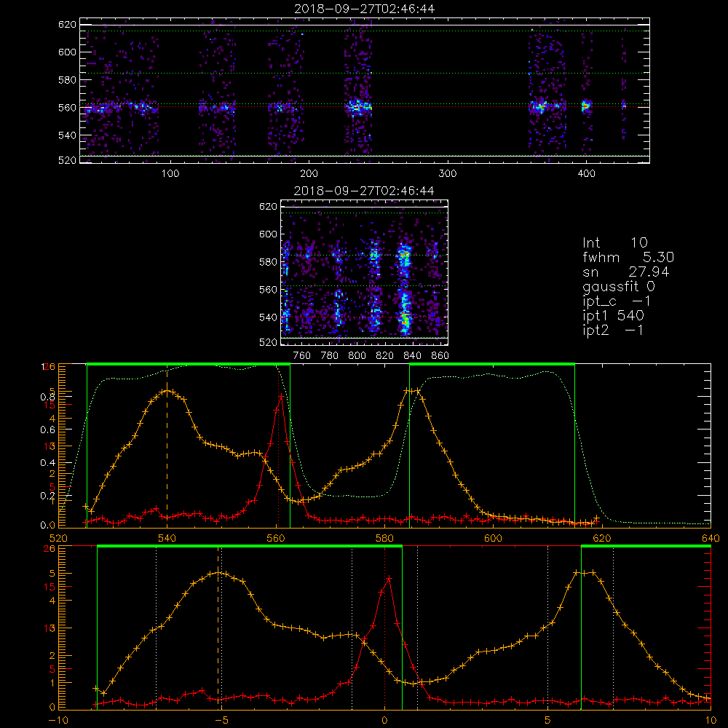
Task: Click the red curve peak near 560 in the profile plot
Action: [281, 396]
